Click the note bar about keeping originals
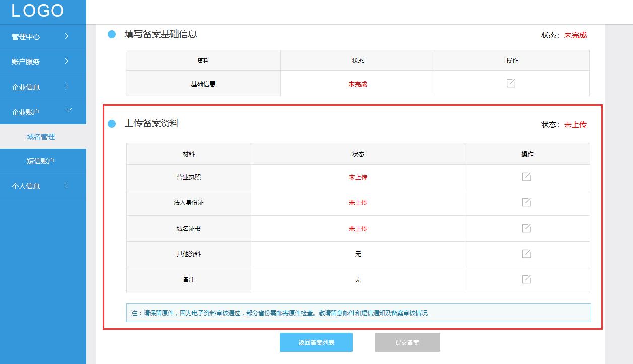The image size is (633, 364). (x=358, y=313)
